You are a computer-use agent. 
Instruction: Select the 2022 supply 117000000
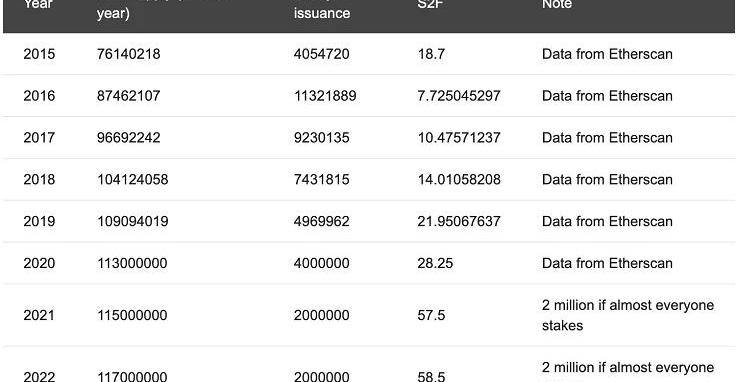[x=132, y=376]
